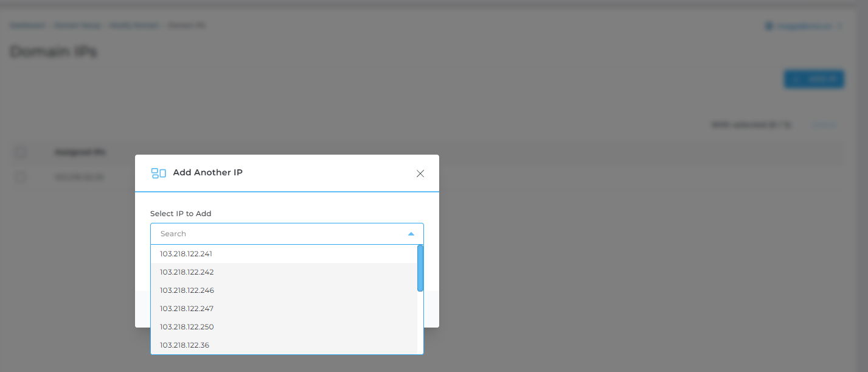868x372 pixels.
Task: Click the blue IP list scrollbar thumb
Action: click(420, 268)
